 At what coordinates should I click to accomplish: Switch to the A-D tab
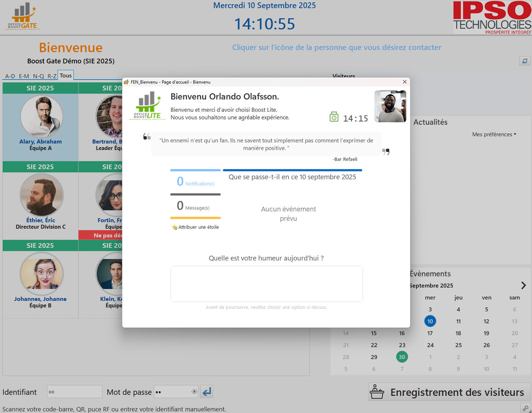coord(10,76)
